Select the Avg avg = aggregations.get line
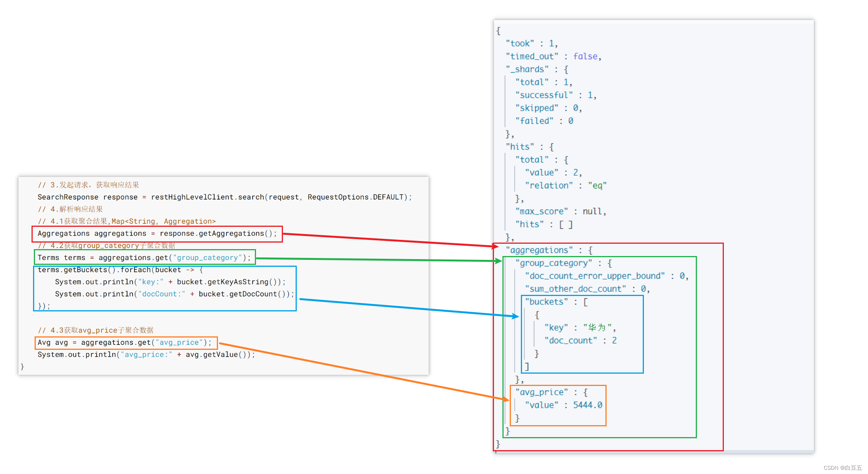The width and height of the screenshot is (868, 474). (x=125, y=343)
